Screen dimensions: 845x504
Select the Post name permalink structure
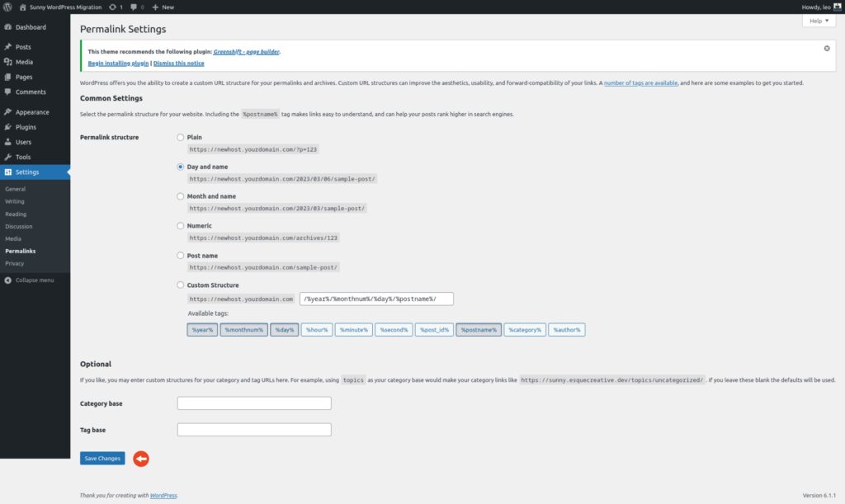coord(180,255)
